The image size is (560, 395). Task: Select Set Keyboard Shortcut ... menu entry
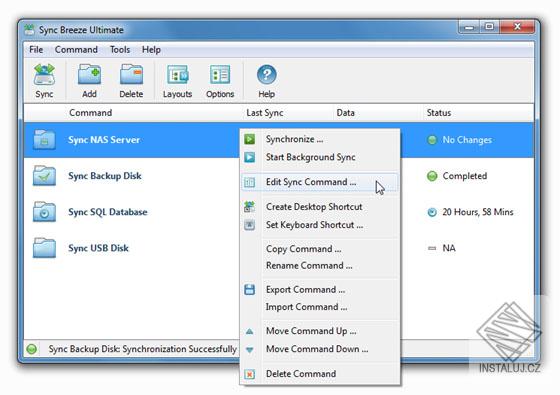(x=320, y=225)
